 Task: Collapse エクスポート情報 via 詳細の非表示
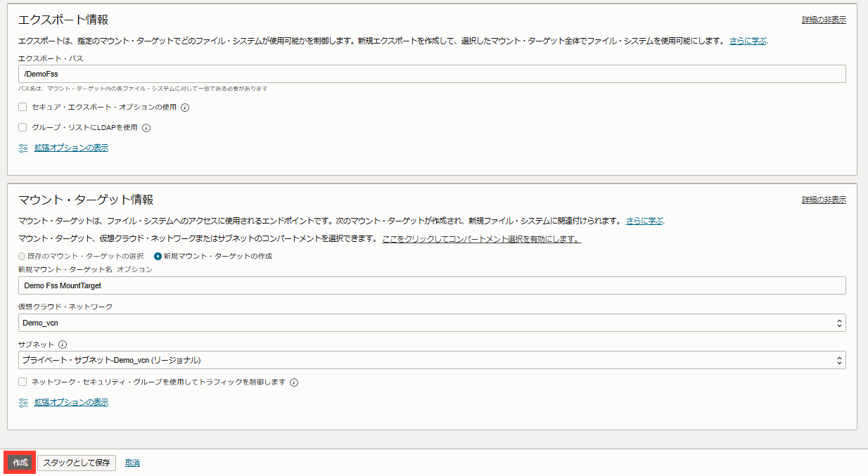coord(824,20)
